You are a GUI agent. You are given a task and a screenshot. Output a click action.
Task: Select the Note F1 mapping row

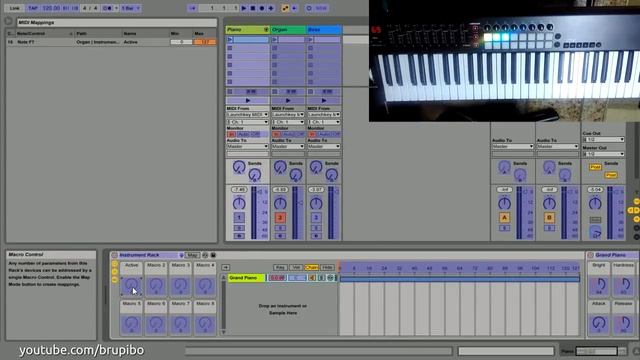[x=111, y=42]
